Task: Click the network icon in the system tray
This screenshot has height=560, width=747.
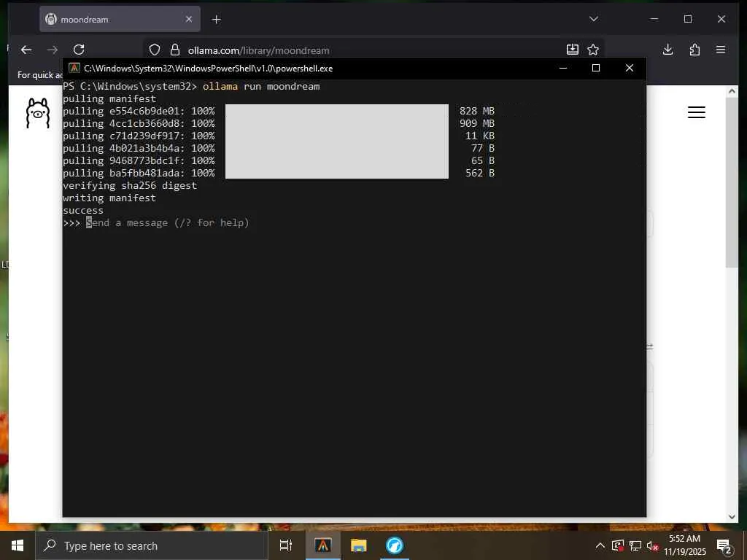Action: pos(635,545)
